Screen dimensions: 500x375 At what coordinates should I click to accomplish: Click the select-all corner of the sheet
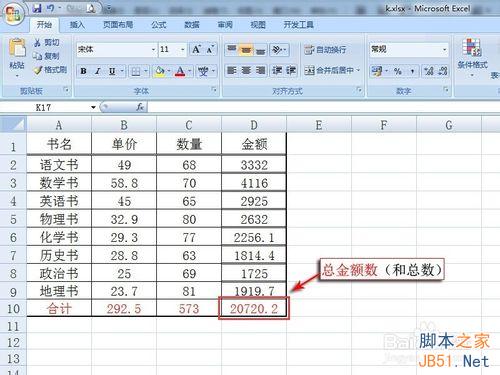pyautogui.click(x=13, y=125)
